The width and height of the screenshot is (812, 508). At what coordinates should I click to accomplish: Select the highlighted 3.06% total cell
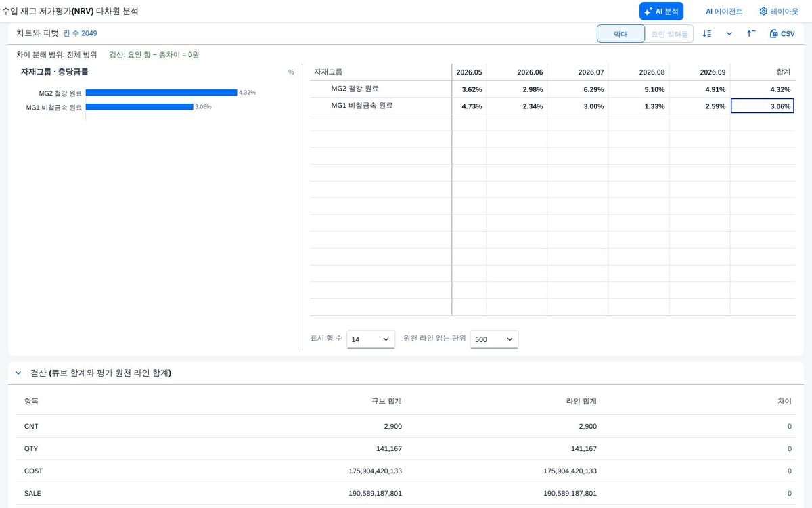762,106
